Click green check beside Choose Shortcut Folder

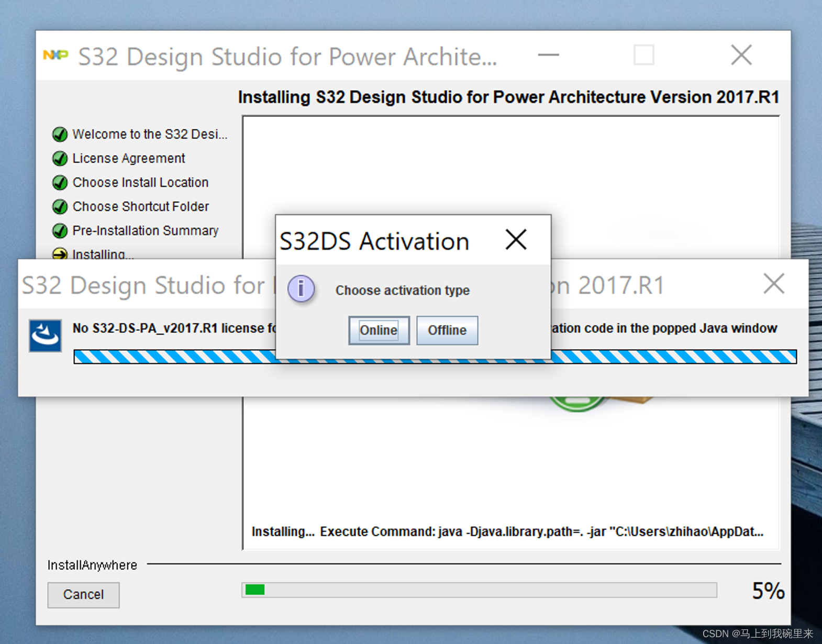60,207
